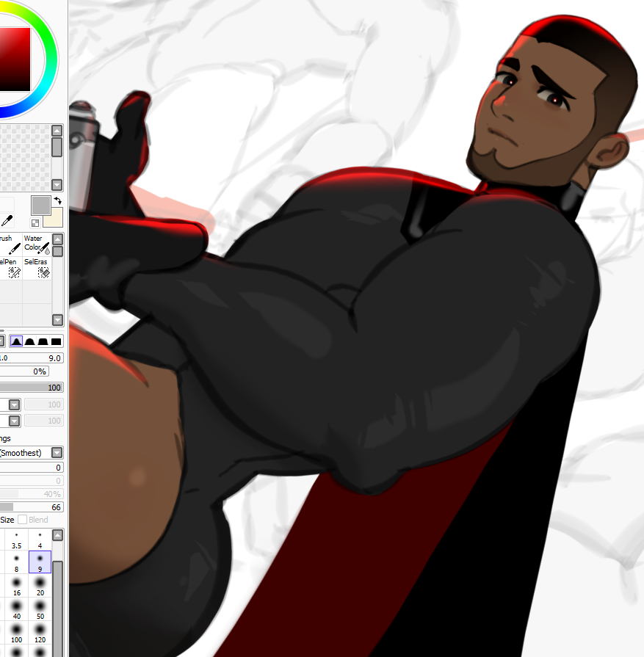Image resolution: width=644 pixels, height=657 pixels.
Task: Select brush size 3.5
Action: [x=16, y=540]
